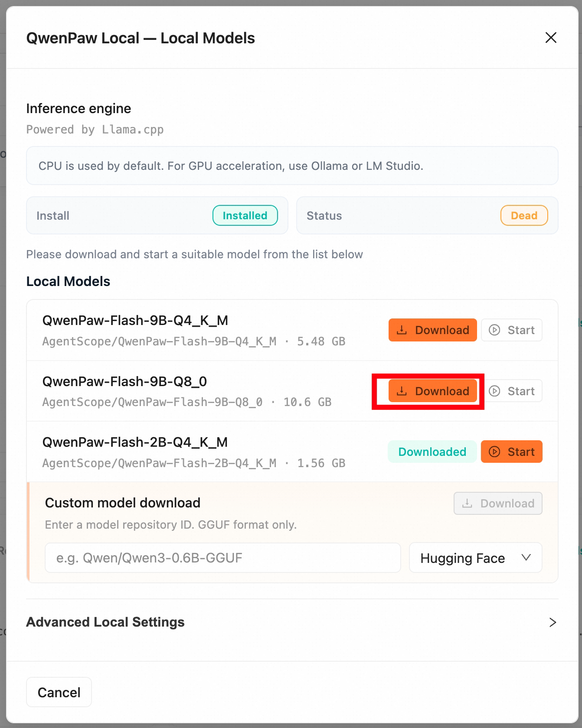The width and height of the screenshot is (582, 728).
Task: Click the Installed status badge
Action: coord(245,215)
